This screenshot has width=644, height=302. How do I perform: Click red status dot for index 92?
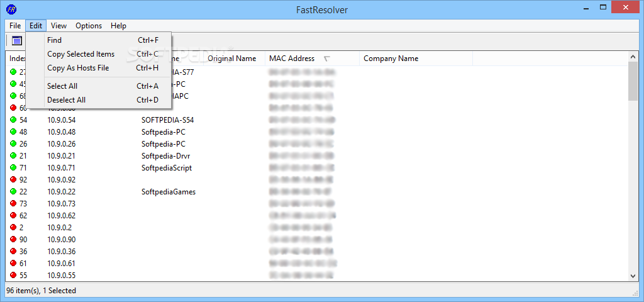[13, 179]
